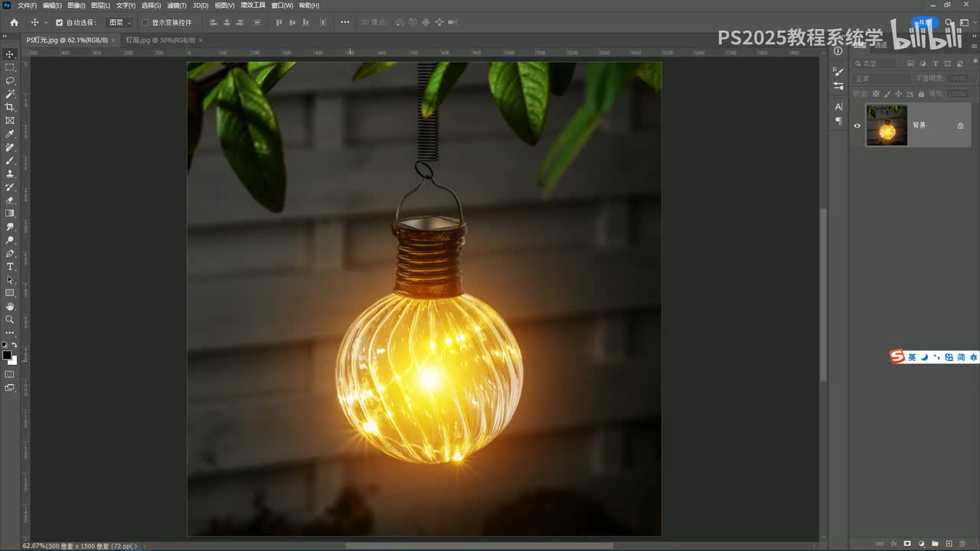The height and width of the screenshot is (551, 980).
Task: Select the Spot Healing Brush tool
Action: (x=10, y=147)
